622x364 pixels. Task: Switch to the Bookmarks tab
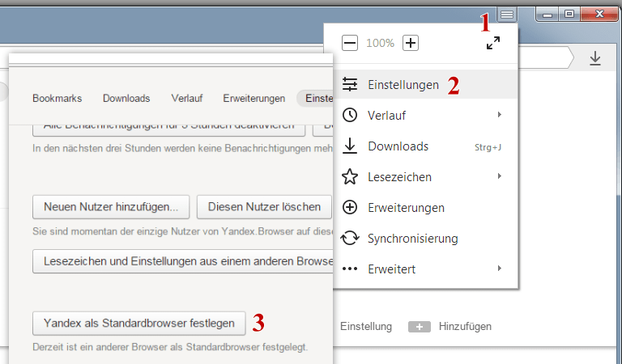point(58,98)
